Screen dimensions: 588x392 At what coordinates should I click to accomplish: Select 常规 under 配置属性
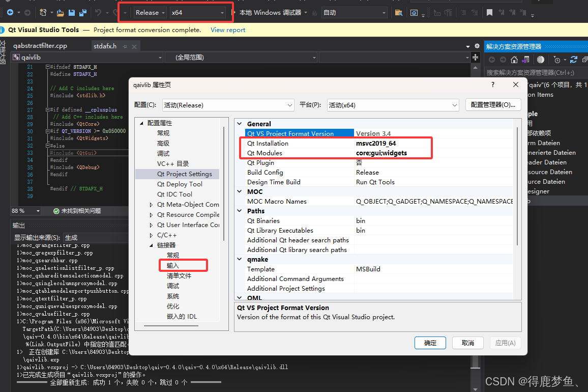click(163, 133)
